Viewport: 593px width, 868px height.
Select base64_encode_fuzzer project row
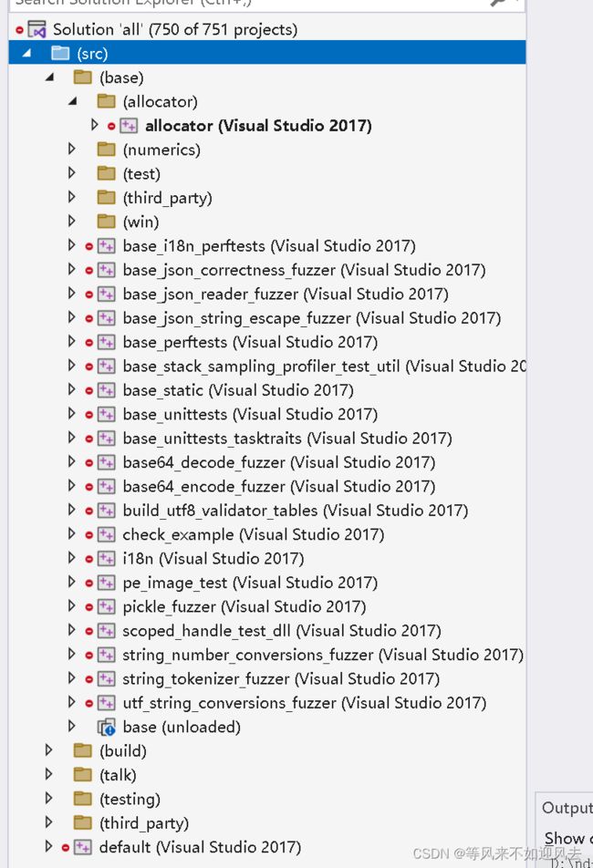[x=267, y=487]
